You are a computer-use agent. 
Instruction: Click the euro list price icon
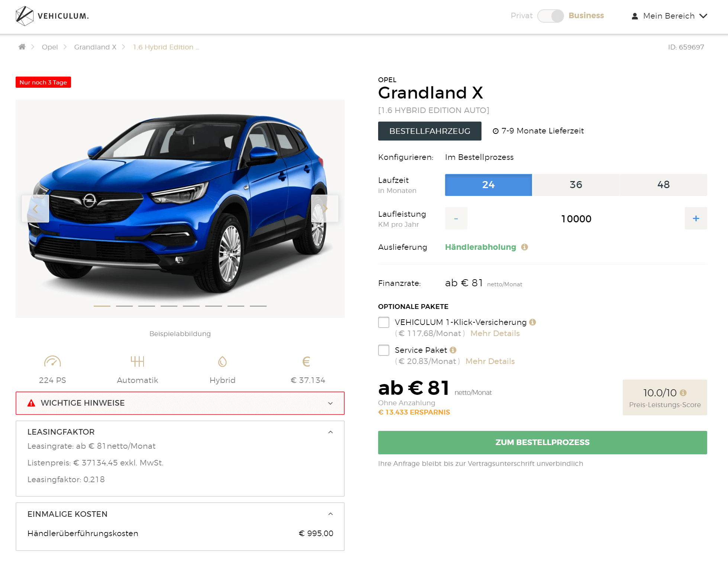[306, 361]
